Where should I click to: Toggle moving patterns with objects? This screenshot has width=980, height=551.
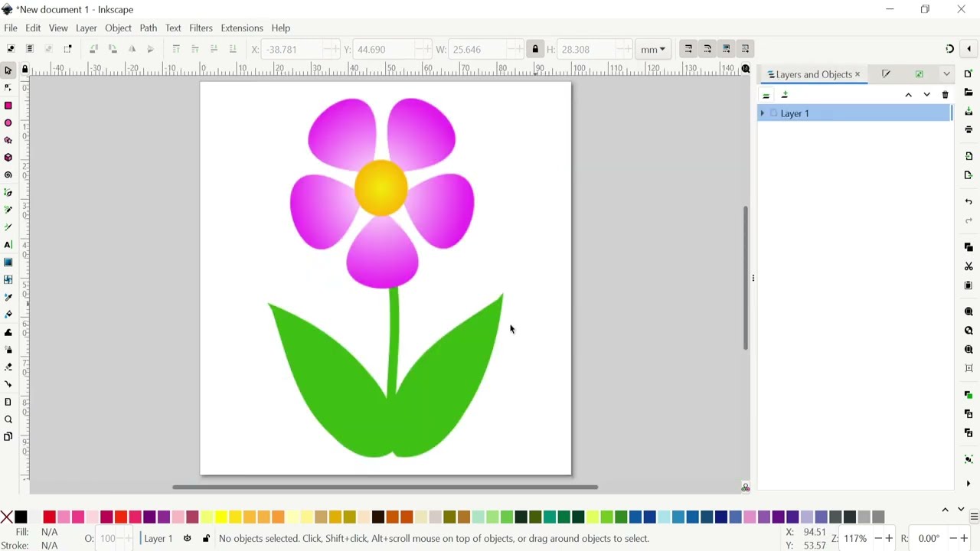(746, 49)
